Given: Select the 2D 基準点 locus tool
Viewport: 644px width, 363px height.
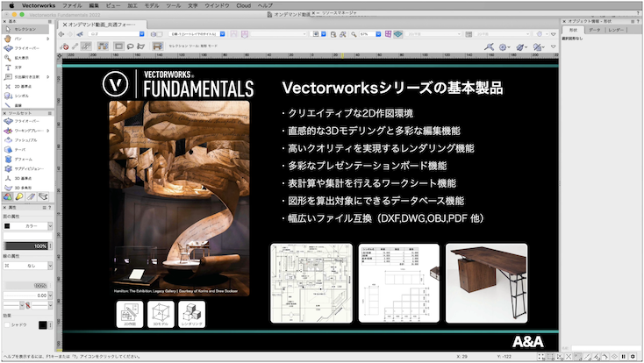Looking at the screenshot, I should pos(25,87).
